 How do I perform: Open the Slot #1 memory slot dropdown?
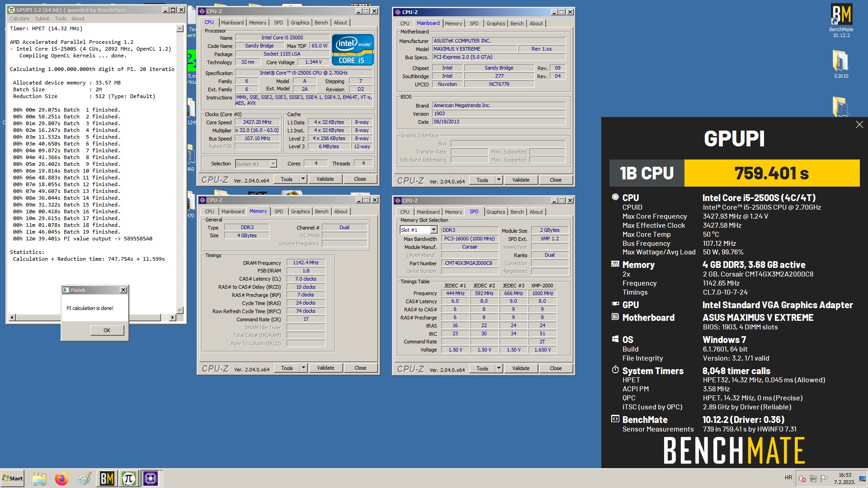point(434,230)
